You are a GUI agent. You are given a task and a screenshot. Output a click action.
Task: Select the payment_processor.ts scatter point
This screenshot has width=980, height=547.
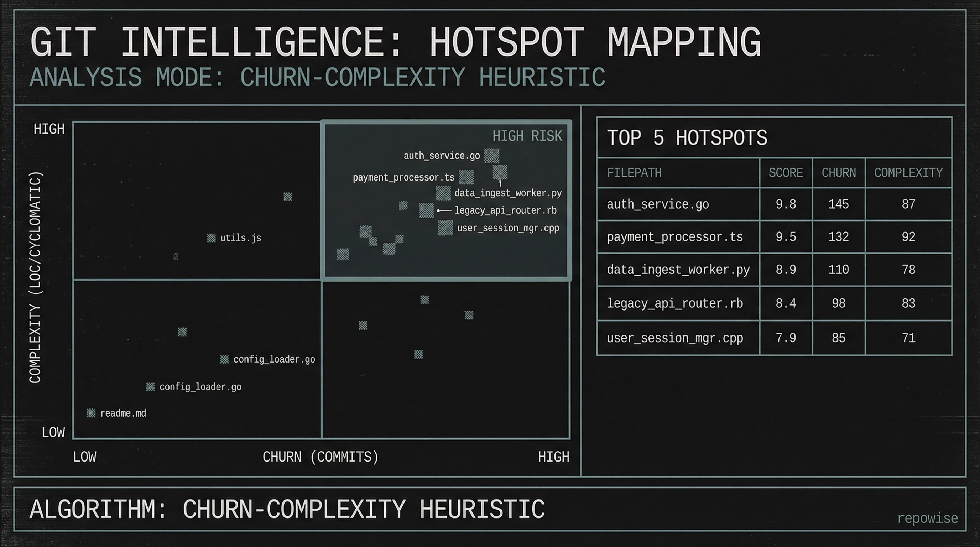466,178
